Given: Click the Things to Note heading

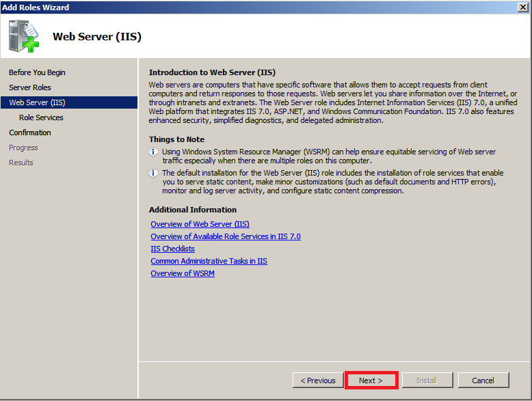Looking at the screenshot, I should (x=176, y=139).
